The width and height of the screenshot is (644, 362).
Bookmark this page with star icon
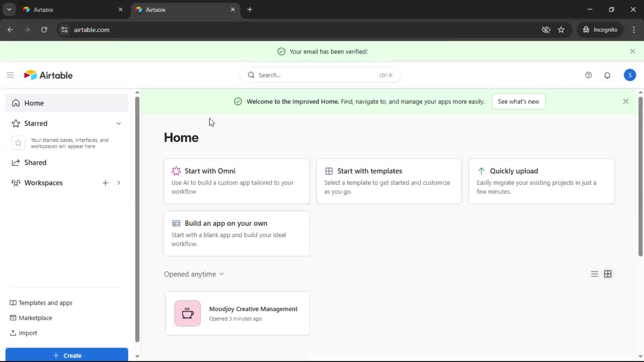point(561,30)
